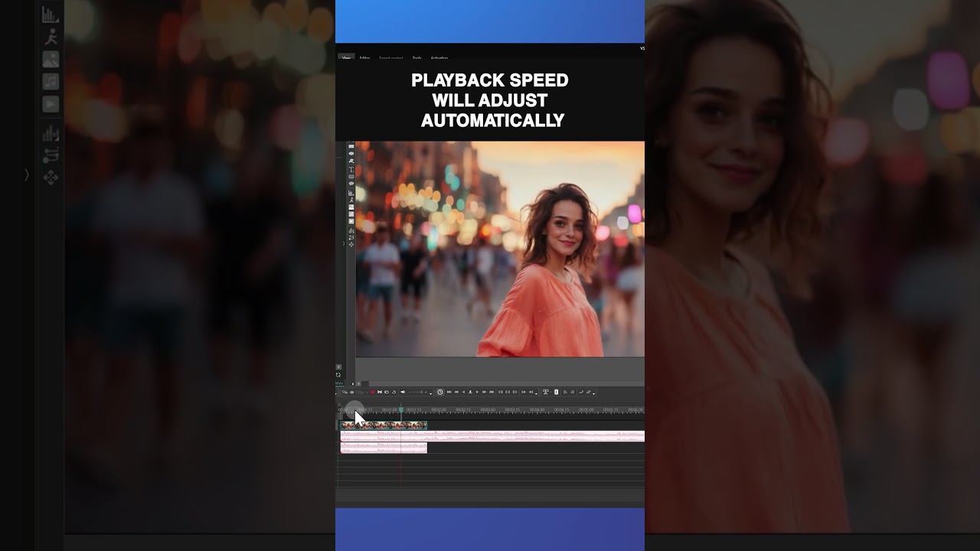Open the Tools tab
The image size is (980, 551).
tap(416, 57)
